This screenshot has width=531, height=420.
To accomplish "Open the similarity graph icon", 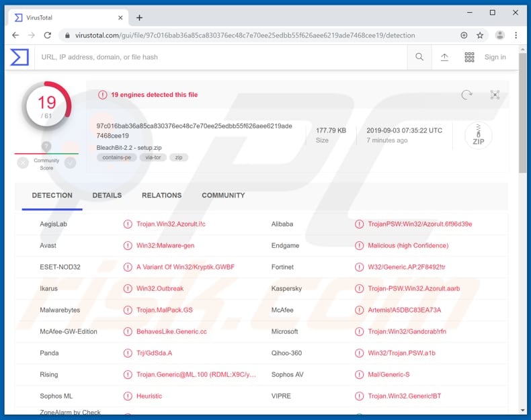I will point(495,95).
